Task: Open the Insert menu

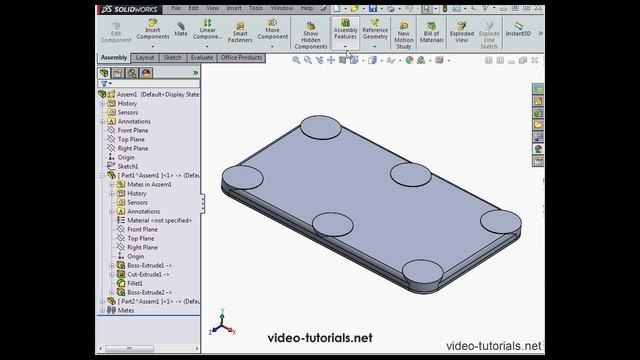Action: coord(234,8)
